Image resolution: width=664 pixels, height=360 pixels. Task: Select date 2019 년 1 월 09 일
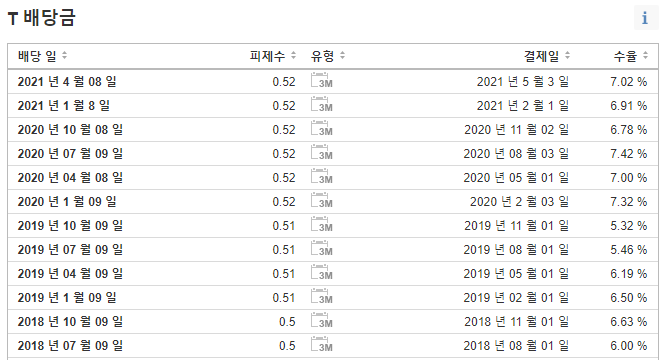point(67,298)
